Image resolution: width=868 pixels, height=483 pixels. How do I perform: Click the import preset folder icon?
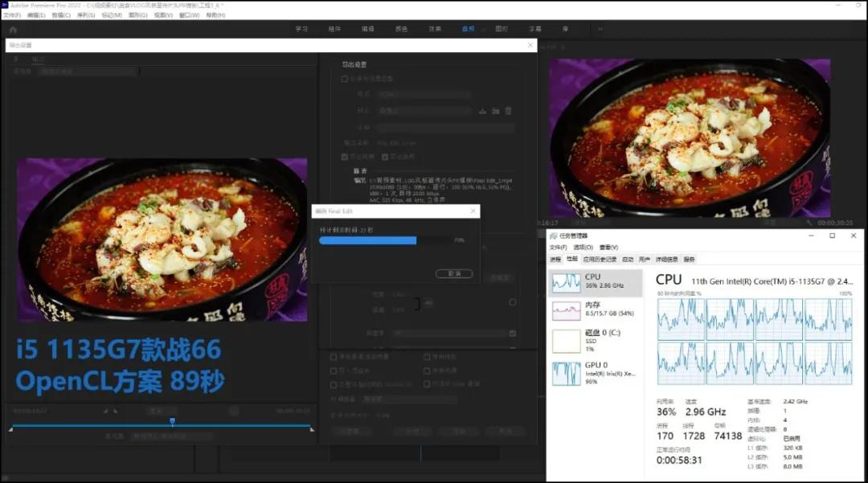[x=497, y=111]
